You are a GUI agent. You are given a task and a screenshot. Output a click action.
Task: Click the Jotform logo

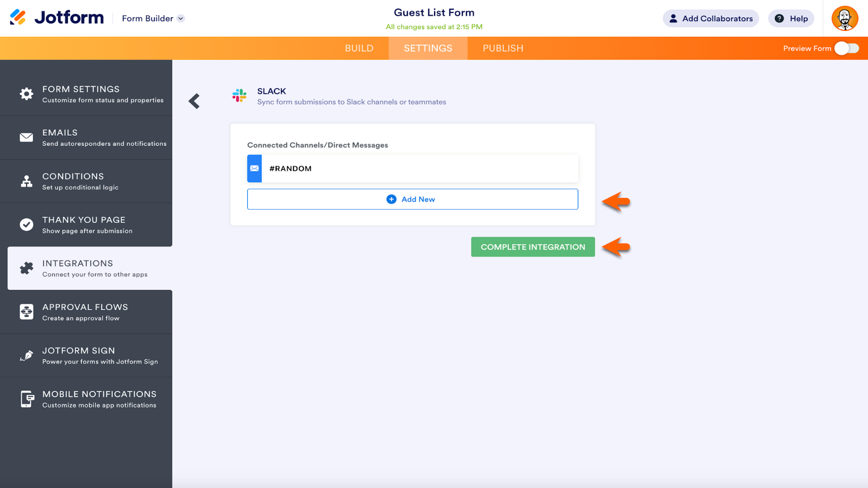click(x=57, y=18)
